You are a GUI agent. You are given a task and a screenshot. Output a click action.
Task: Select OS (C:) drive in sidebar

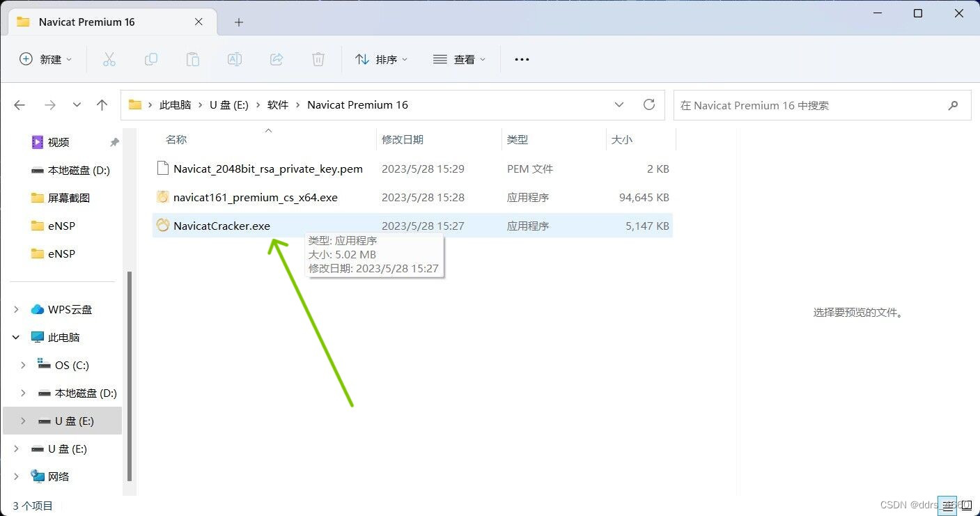click(72, 365)
